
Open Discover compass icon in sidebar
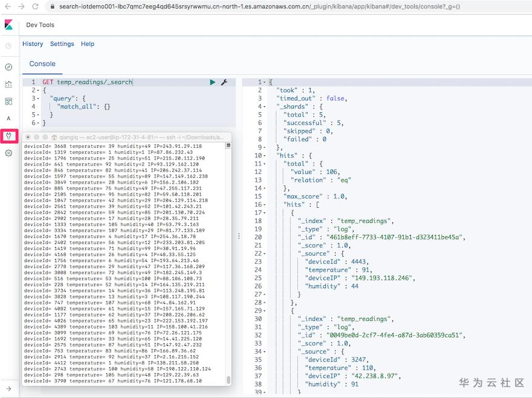coord(9,67)
